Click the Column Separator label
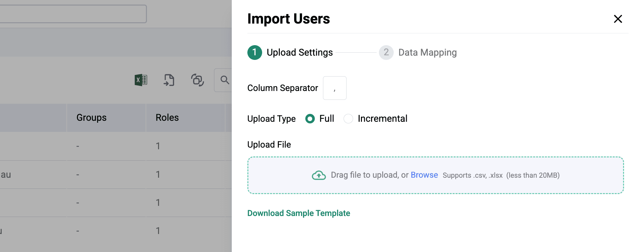The width and height of the screenshot is (644, 252). (283, 88)
